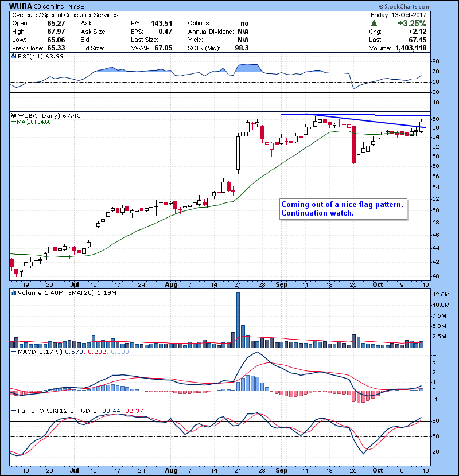The image size is (459, 476).
Task: Click the 58 price axis label
Action: (435, 166)
